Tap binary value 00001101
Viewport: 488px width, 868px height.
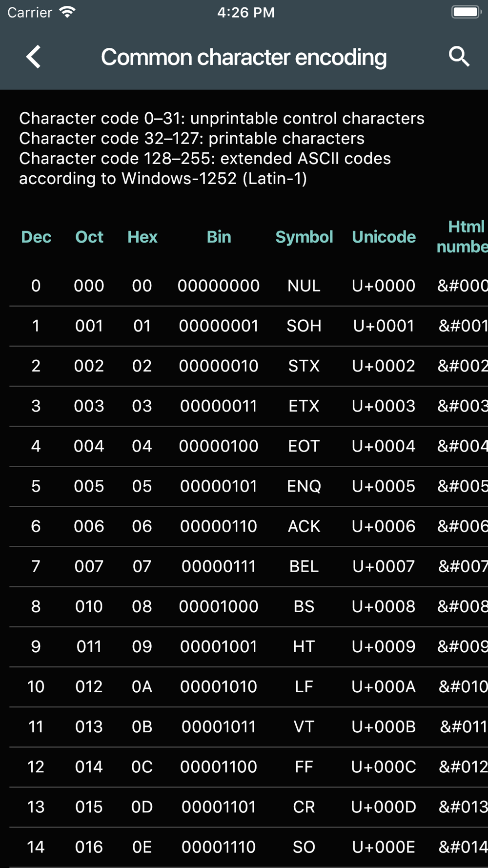[x=219, y=806]
